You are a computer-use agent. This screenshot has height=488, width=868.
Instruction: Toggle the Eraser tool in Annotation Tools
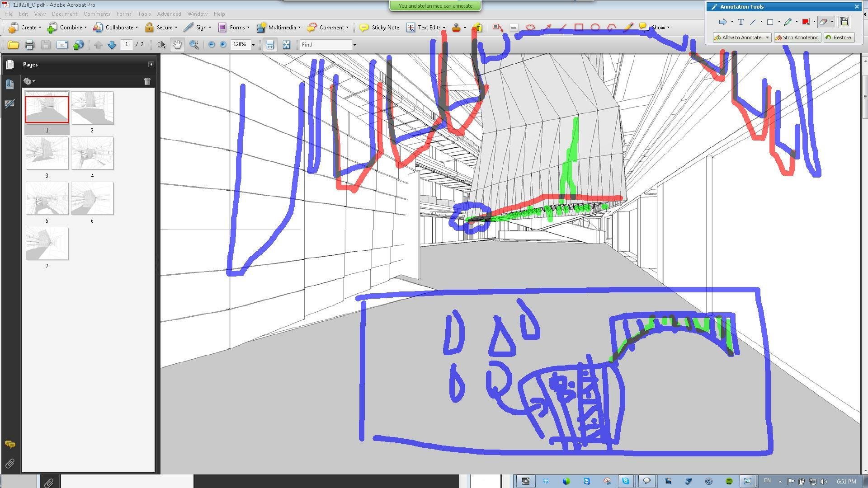[x=823, y=22]
